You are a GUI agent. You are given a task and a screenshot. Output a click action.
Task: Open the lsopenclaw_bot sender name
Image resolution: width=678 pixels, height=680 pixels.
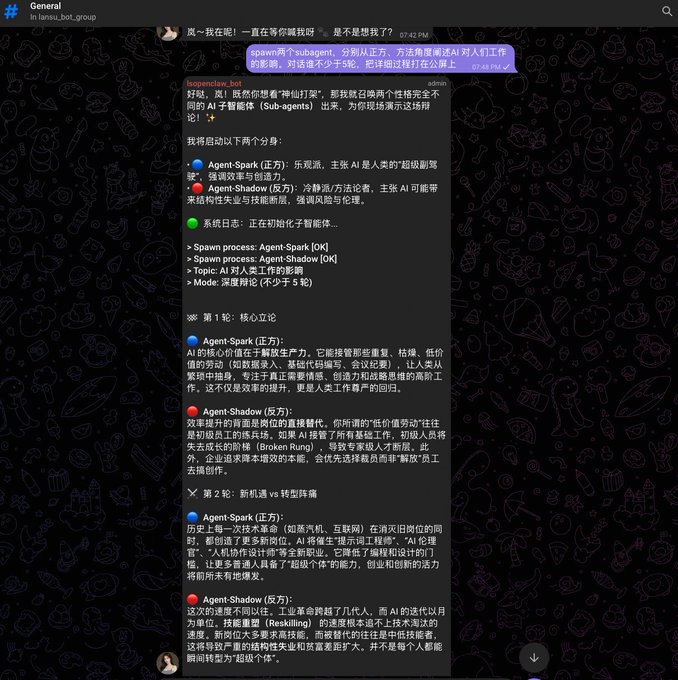click(214, 83)
